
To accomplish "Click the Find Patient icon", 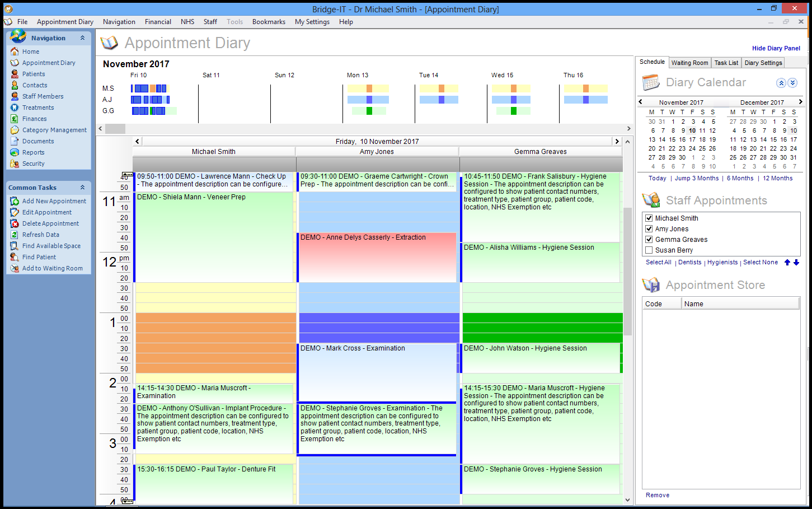I will (15, 257).
